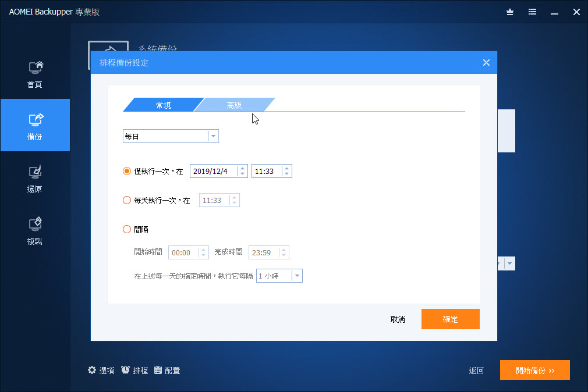Switch to the 高級 tab
Viewport: 588px width, 392px height.
click(235, 105)
